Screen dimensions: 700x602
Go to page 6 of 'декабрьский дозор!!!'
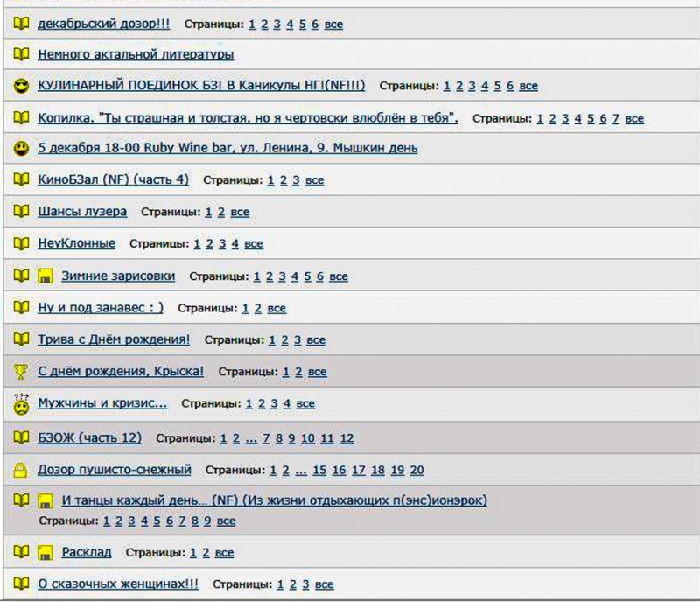coord(315,24)
